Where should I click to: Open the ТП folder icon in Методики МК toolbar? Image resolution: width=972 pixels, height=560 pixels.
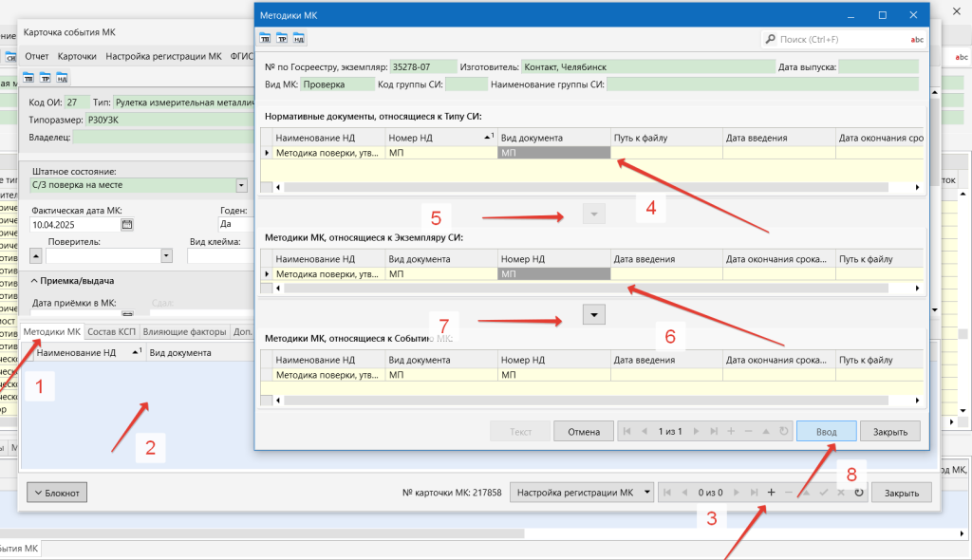point(266,39)
